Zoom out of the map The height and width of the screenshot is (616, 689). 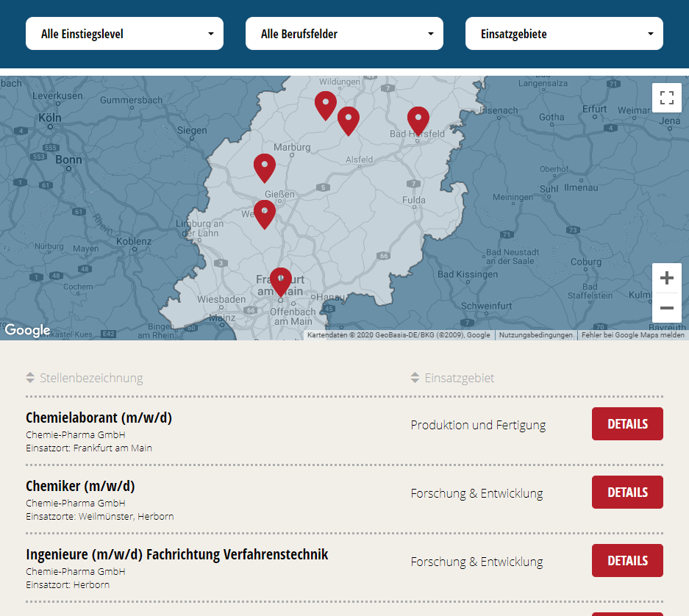666,308
